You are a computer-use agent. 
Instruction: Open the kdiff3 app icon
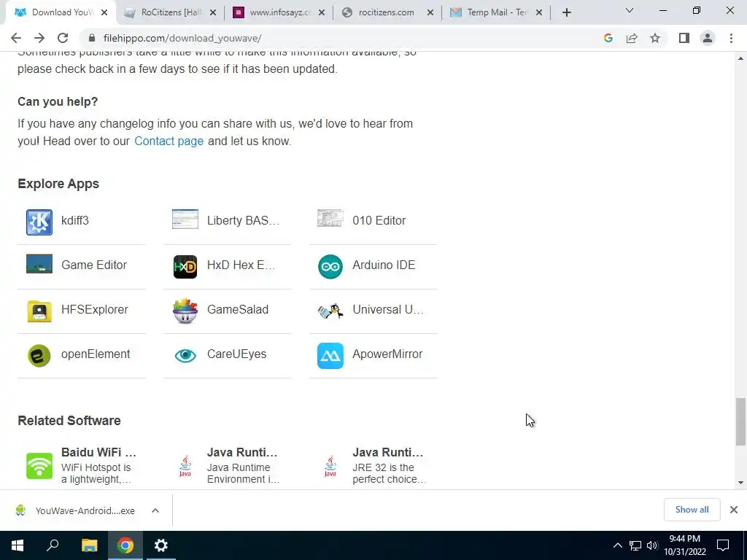[39, 222]
